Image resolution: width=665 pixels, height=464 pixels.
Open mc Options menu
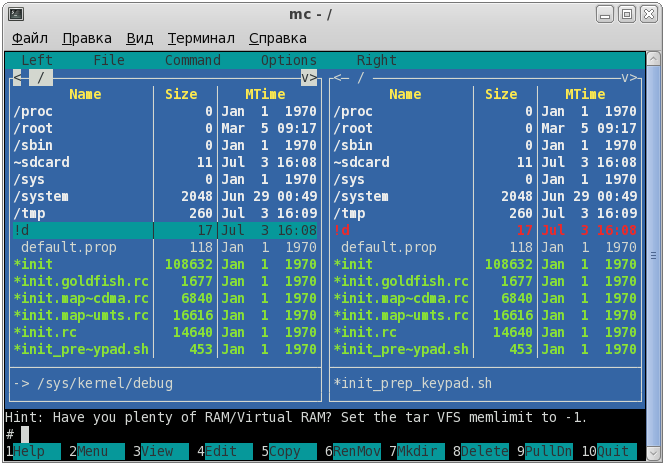point(289,60)
